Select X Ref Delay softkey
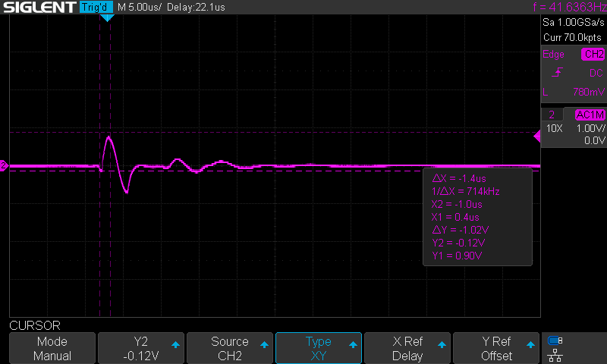Viewport: 607px width, 364px height. 407,348
